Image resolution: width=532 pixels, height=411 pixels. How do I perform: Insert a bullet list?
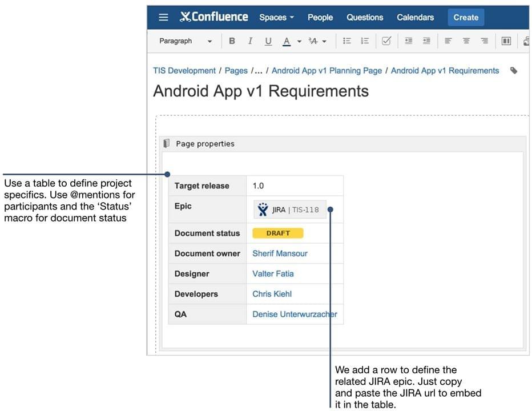[x=346, y=41]
